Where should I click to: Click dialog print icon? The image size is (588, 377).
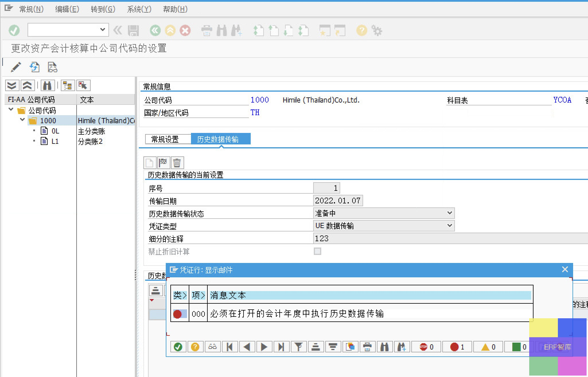coord(367,347)
